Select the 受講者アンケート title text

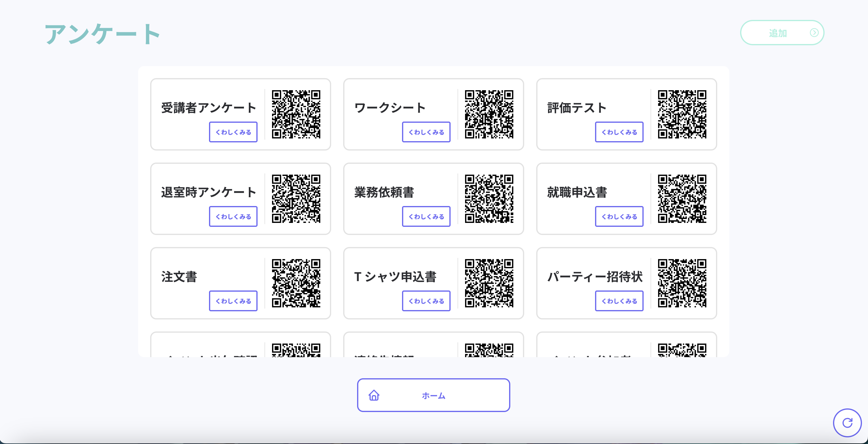(x=209, y=108)
